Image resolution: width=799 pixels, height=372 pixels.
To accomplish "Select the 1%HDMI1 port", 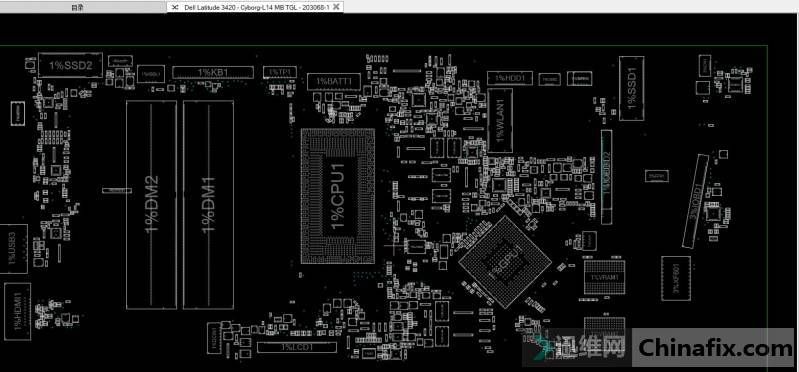I will tap(17, 311).
